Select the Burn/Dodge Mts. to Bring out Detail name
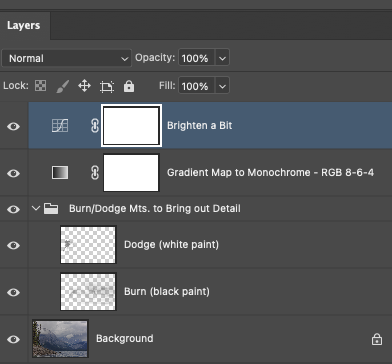Image resolution: width=392 pixels, height=364 pixels. pyautogui.click(x=155, y=209)
